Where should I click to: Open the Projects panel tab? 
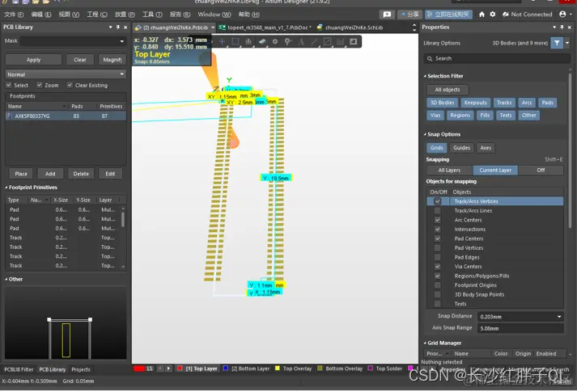pyautogui.click(x=81, y=369)
